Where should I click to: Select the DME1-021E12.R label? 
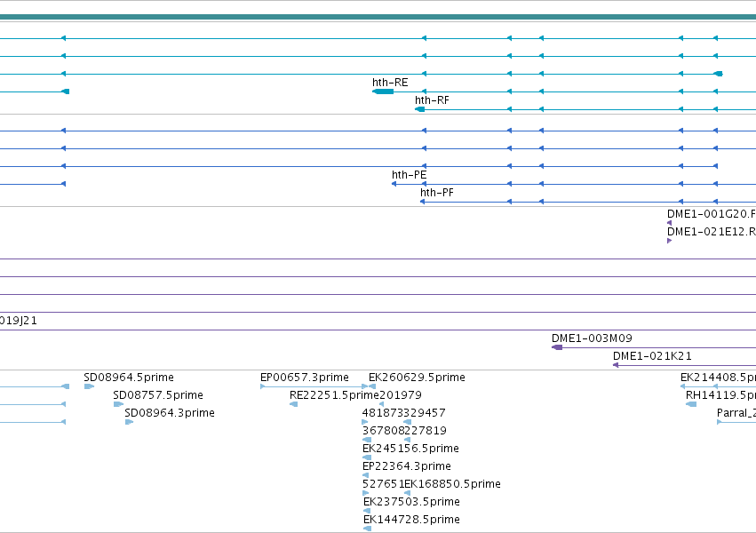click(712, 232)
